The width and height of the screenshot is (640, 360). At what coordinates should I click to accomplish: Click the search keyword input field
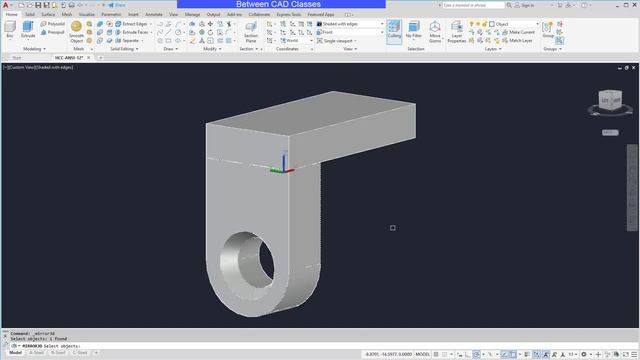point(473,5)
